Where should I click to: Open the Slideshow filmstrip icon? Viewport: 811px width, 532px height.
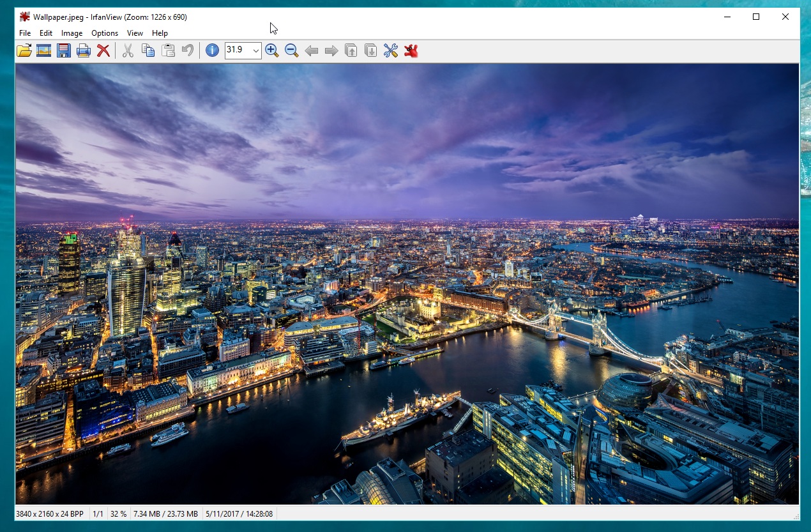[x=43, y=50]
